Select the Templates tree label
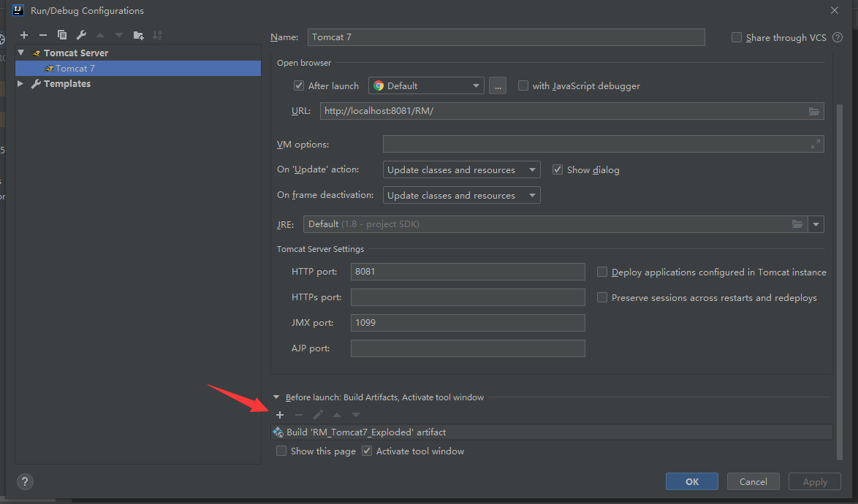The width and height of the screenshot is (858, 504). point(67,84)
